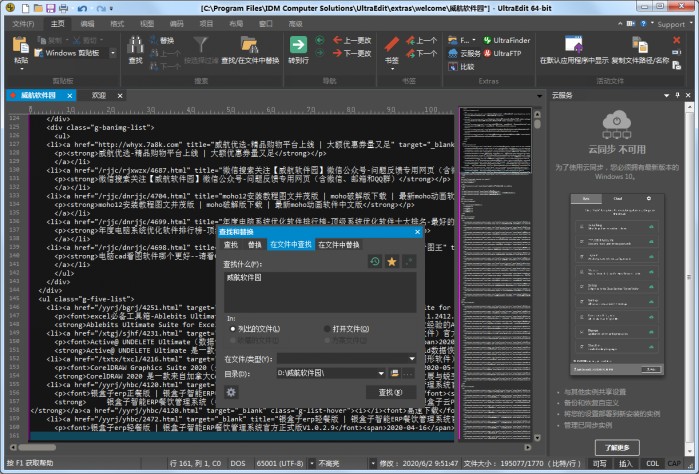Click the Open folder icon in the quick access bar
The width and height of the screenshot is (699, 474).
[x=38, y=8]
